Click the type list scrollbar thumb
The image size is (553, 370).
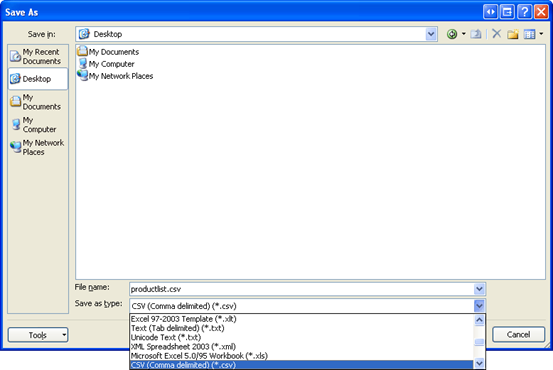[x=479, y=342]
